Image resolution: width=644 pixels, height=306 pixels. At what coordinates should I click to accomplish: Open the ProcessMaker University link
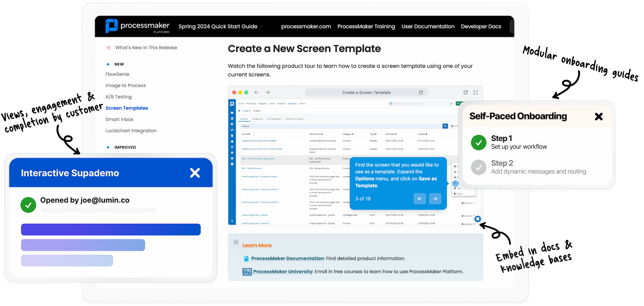[x=283, y=271]
